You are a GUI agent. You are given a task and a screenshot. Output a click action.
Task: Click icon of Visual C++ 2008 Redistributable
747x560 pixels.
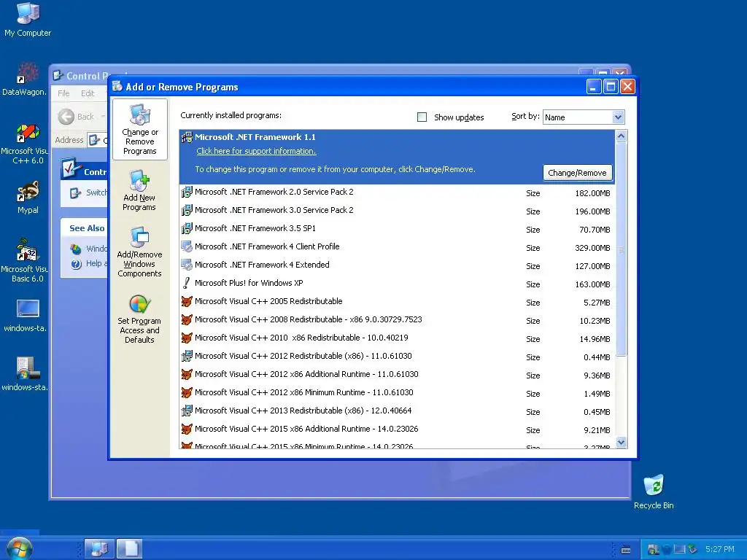click(187, 319)
